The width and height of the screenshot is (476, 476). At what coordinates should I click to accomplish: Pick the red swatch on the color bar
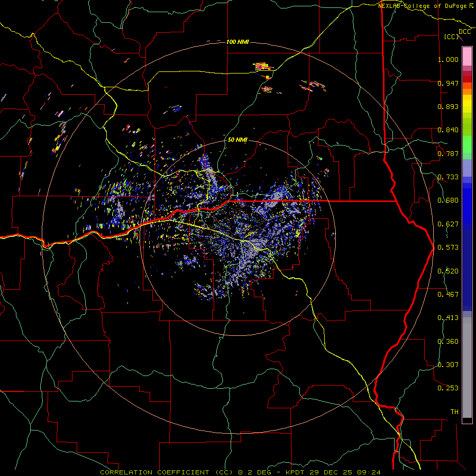tap(467, 79)
